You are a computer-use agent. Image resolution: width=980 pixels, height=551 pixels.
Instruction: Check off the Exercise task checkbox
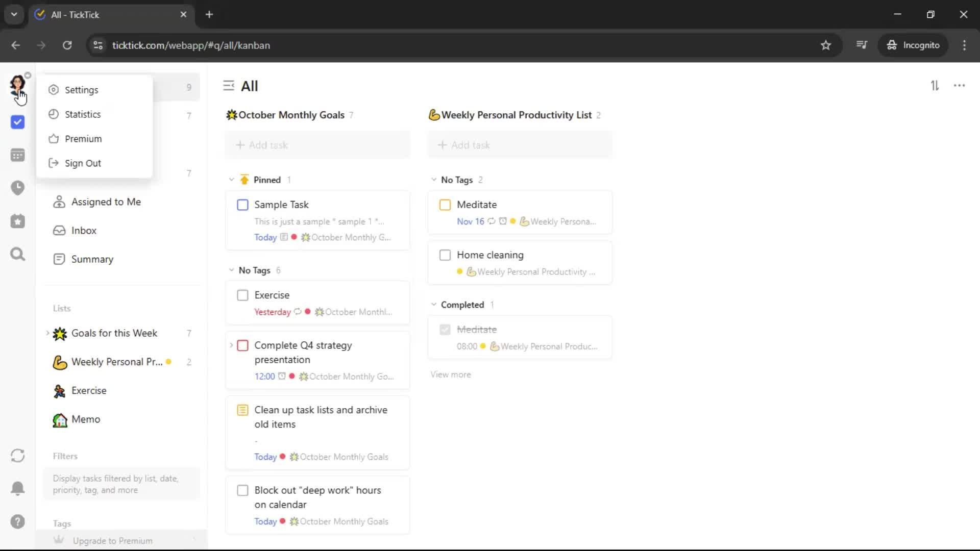(242, 295)
